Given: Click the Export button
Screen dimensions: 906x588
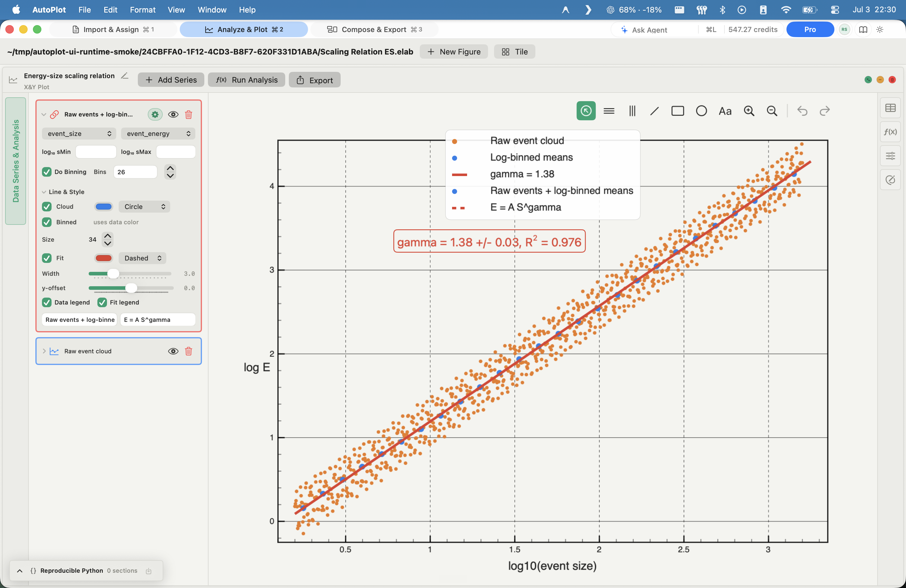Looking at the screenshot, I should pos(315,80).
